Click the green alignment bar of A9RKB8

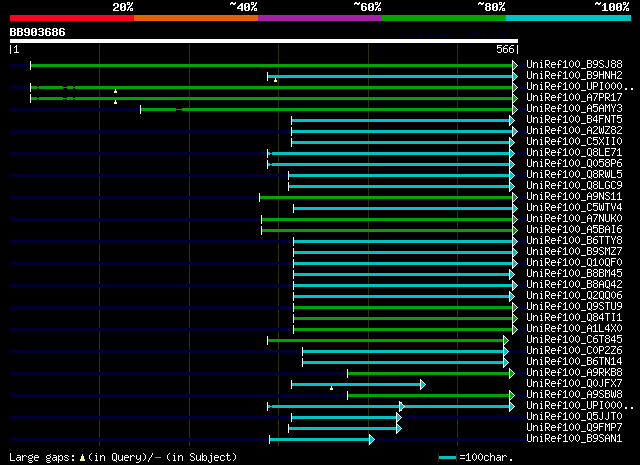428,374
